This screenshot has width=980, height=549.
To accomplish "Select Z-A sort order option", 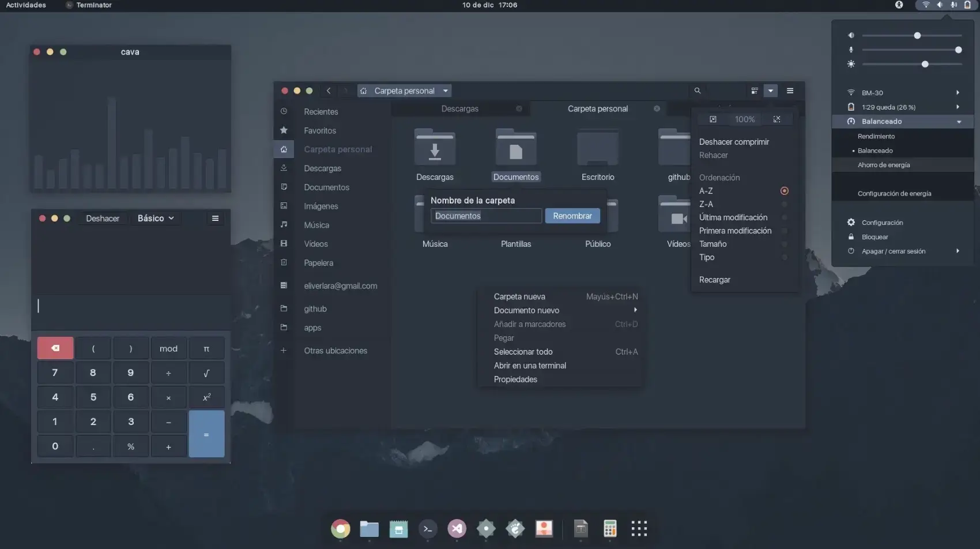I will click(706, 204).
